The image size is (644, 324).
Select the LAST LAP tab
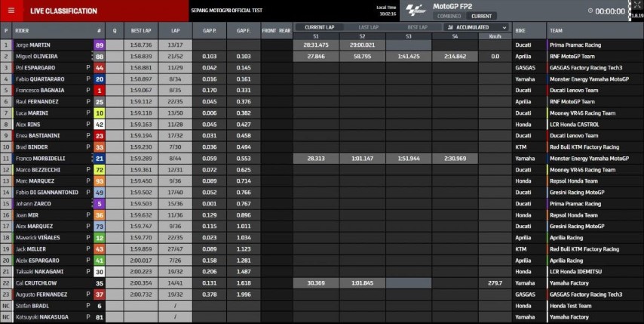tap(369, 27)
